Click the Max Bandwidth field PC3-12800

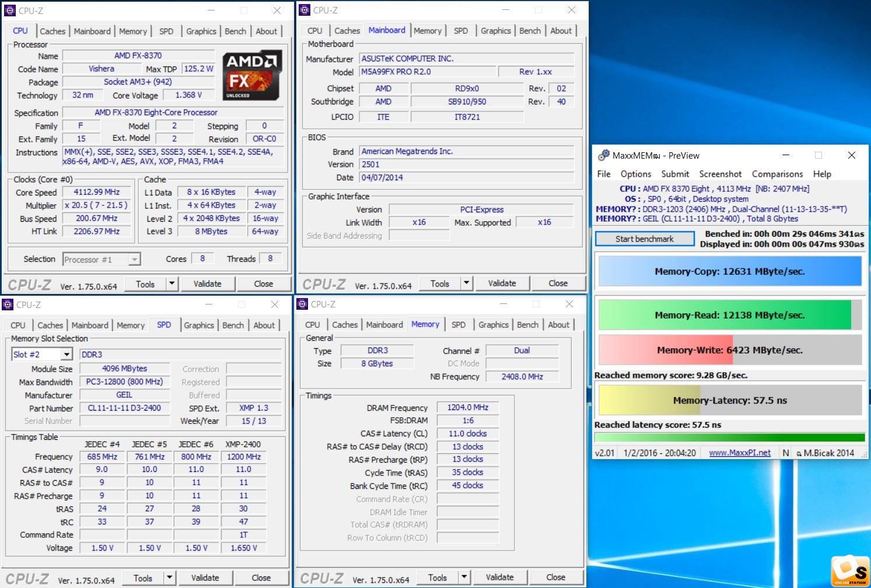(124, 381)
